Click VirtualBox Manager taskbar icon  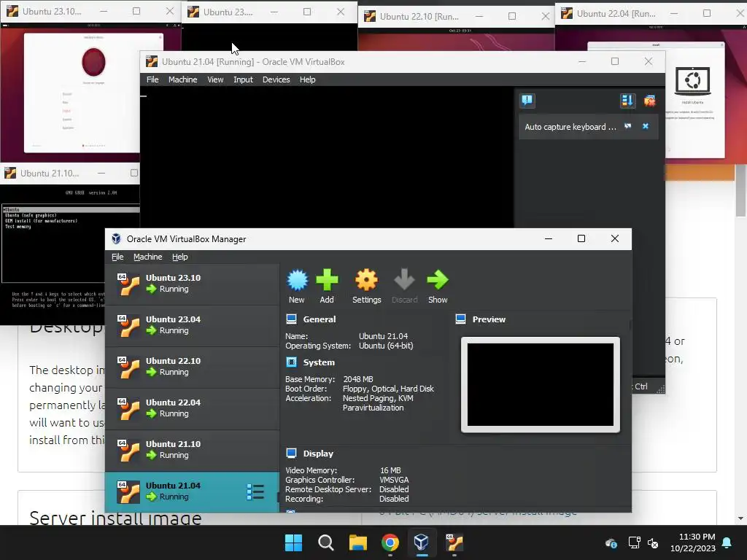(x=422, y=542)
